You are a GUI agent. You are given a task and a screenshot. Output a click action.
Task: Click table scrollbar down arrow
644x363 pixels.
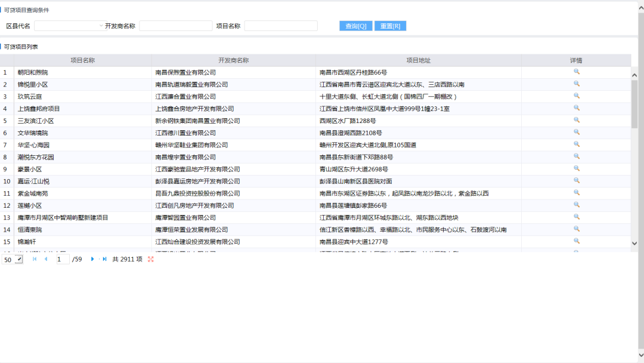coord(634,244)
